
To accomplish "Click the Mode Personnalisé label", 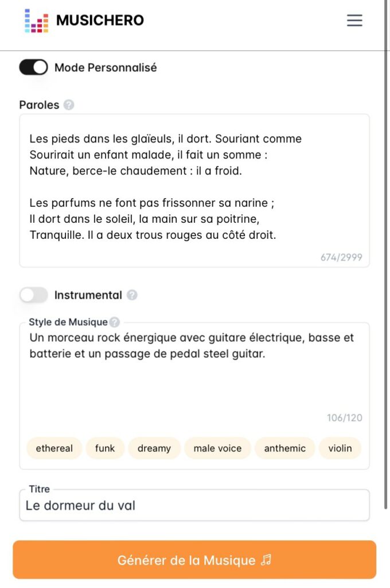I will pos(106,68).
